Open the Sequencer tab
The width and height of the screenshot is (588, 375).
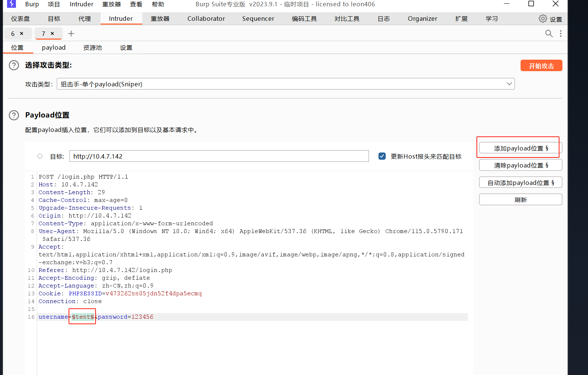tap(258, 19)
